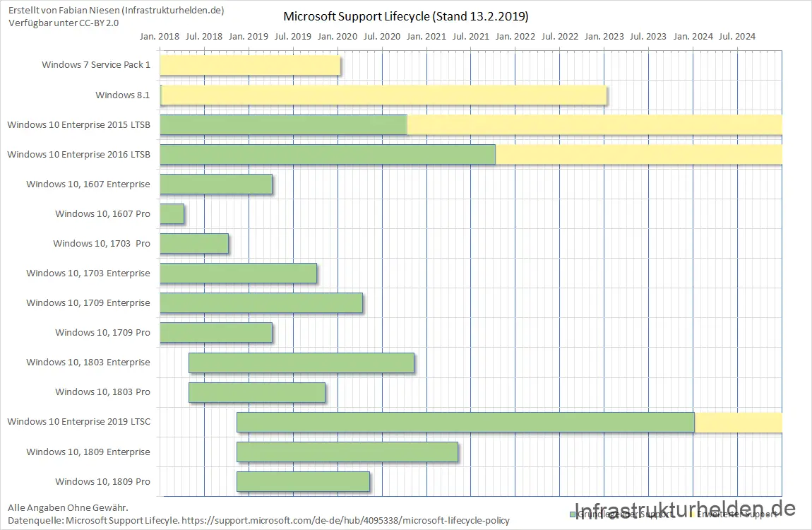Image resolution: width=812 pixels, height=530 pixels.
Task: Click the green Grundlegender Support legend swatch
Action: pyautogui.click(x=572, y=514)
